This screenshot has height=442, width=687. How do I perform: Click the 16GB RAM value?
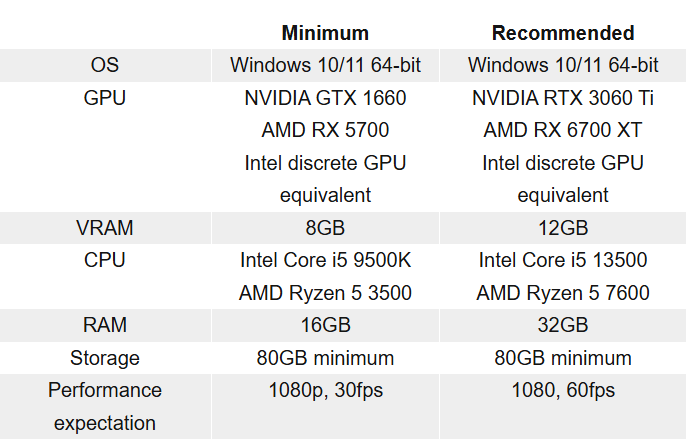(325, 325)
